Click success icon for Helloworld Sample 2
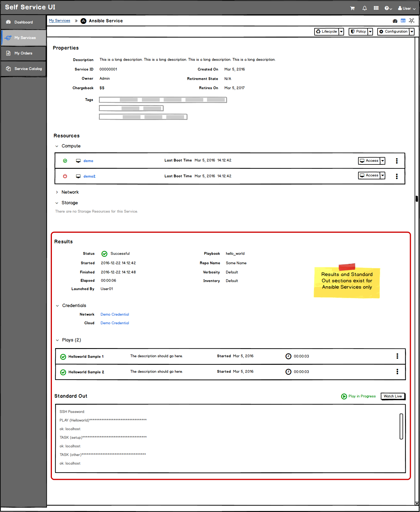Screen dimensions: 420x512 [63, 372]
